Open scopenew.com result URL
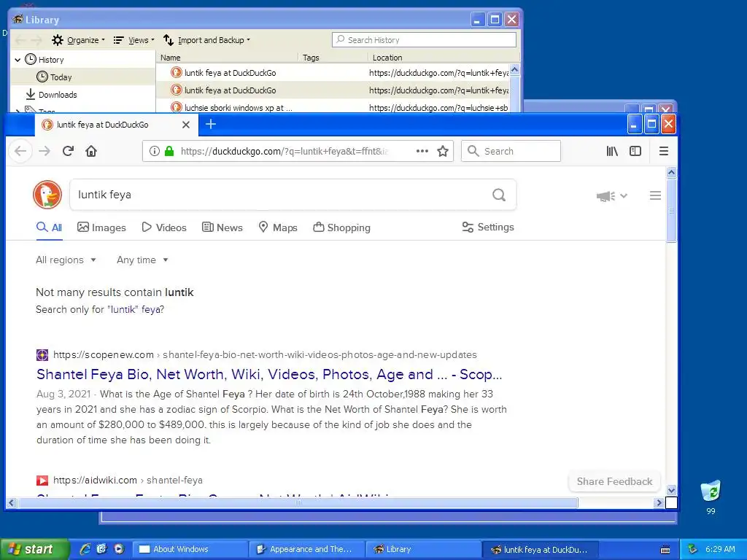 click(265, 355)
